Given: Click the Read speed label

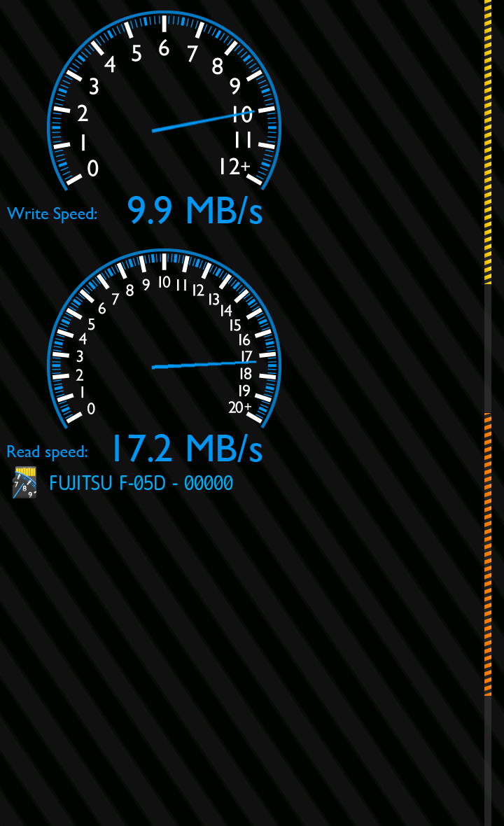Looking at the screenshot, I should pos(48,452).
